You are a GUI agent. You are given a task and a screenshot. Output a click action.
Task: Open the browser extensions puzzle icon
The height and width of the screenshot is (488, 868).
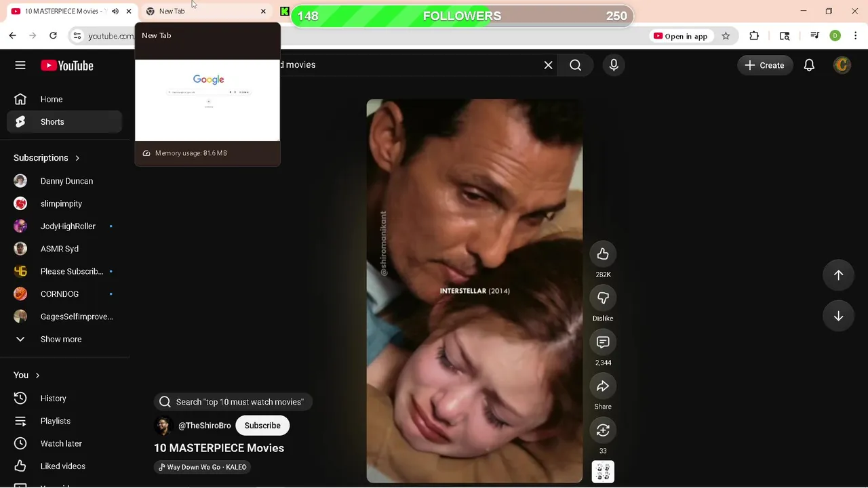[754, 36]
